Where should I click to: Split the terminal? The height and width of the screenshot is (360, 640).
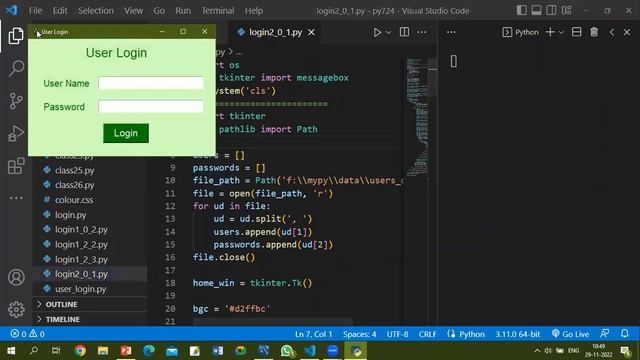[576, 32]
